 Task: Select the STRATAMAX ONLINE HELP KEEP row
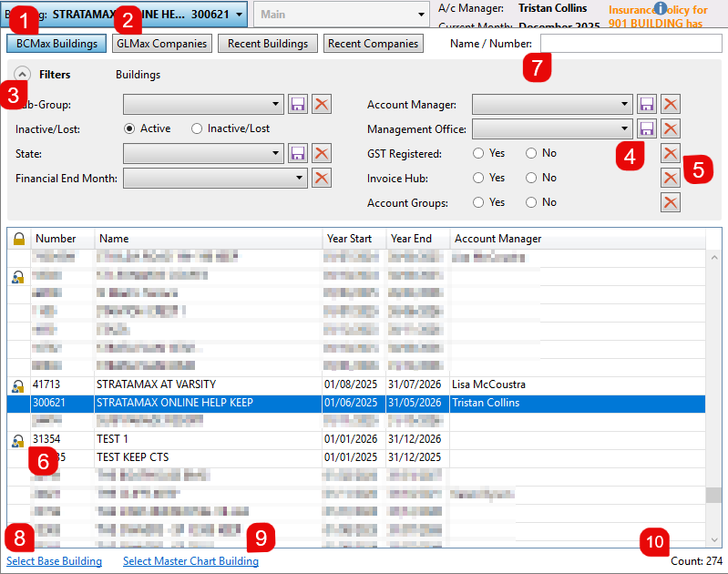356,403
